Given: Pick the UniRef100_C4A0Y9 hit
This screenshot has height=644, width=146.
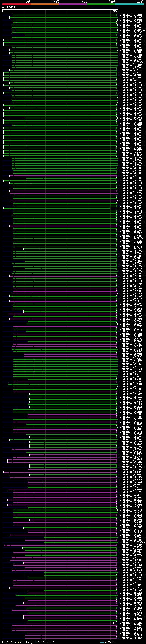Looking at the screenshot, I should 131,193.
